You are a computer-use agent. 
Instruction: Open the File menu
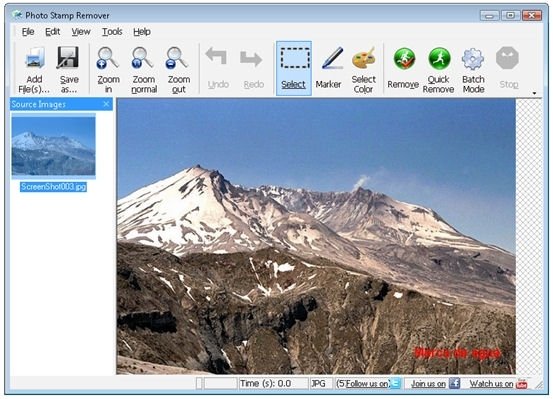coord(28,32)
